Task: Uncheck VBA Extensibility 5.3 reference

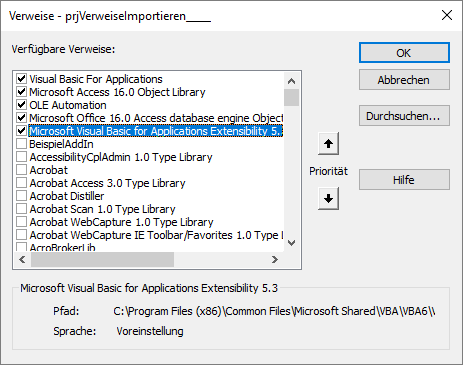Action: tap(22, 131)
